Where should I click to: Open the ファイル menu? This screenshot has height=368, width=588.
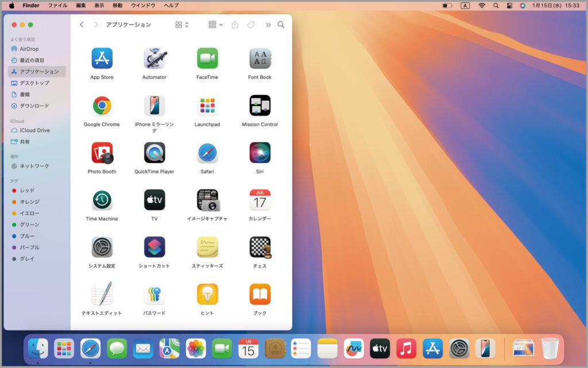click(57, 5)
